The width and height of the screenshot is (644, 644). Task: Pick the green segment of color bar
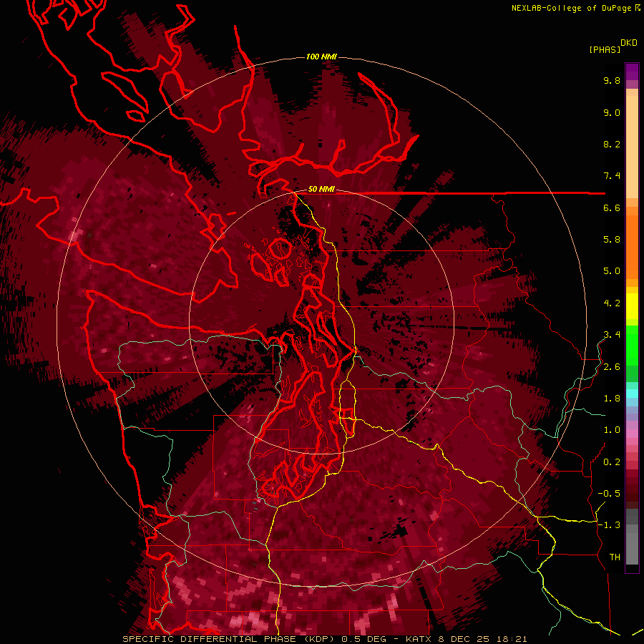click(x=632, y=353)
